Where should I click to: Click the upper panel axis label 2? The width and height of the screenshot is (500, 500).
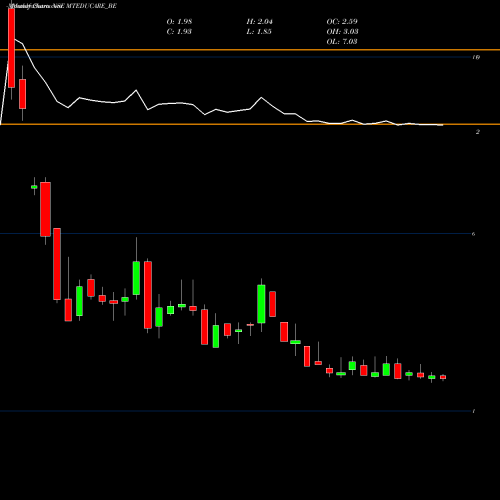tap(478, 132)
